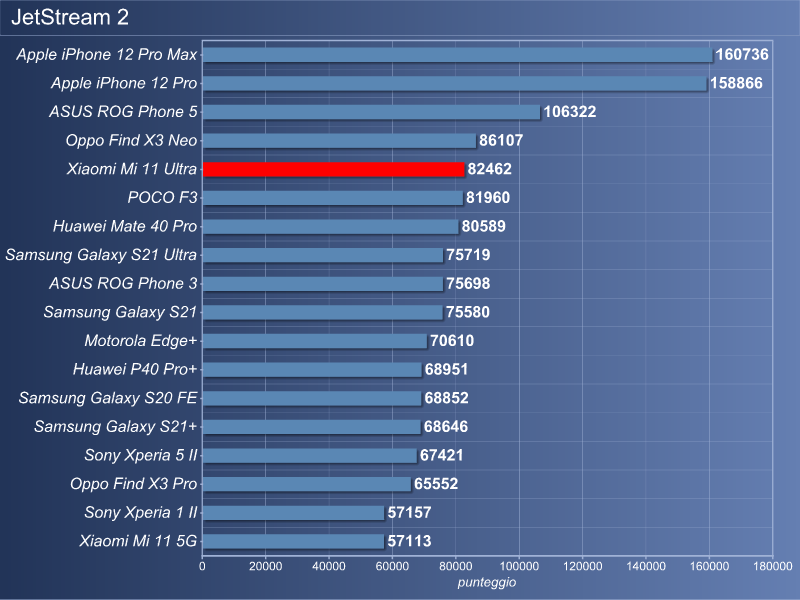Click the 'JetStream 2' chart title

pyautogui.click(x=70, y=17)
